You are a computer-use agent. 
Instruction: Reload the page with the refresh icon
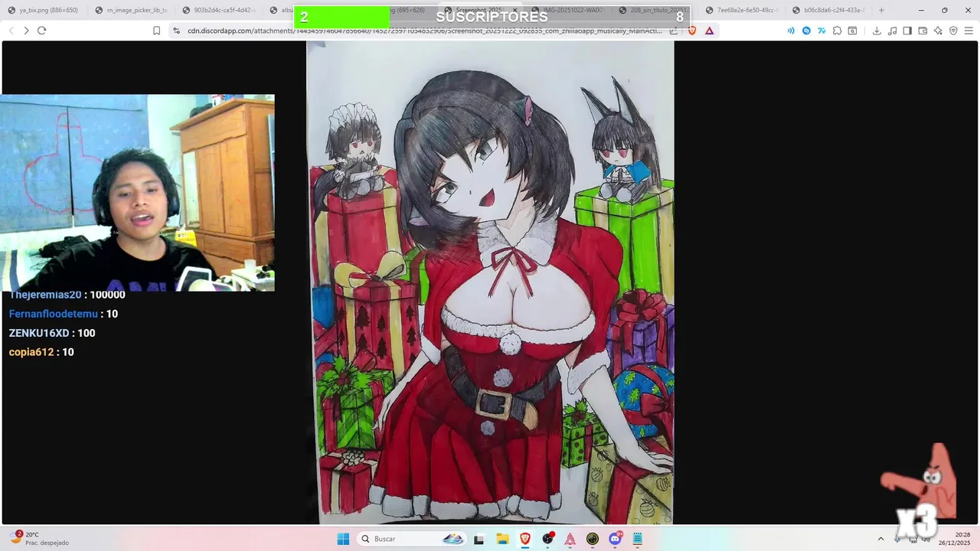pyautogui.click(x=41, y=31)
